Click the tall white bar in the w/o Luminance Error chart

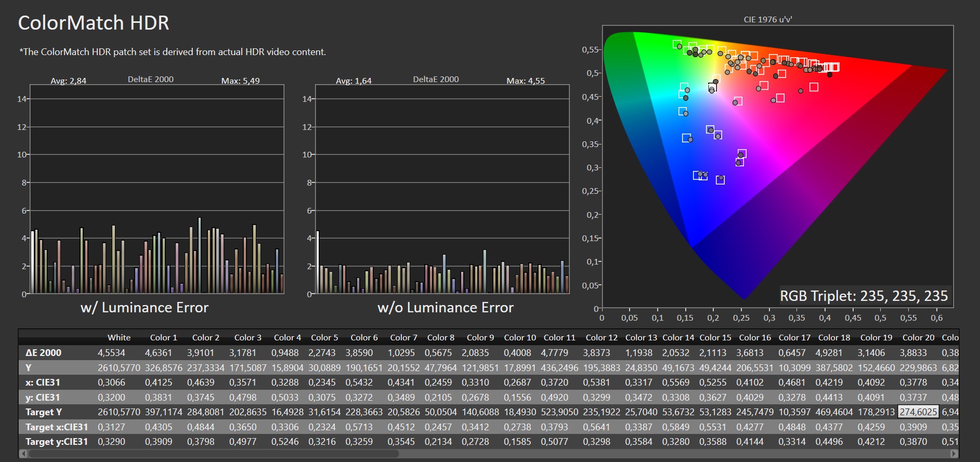[x=318, y=262]
